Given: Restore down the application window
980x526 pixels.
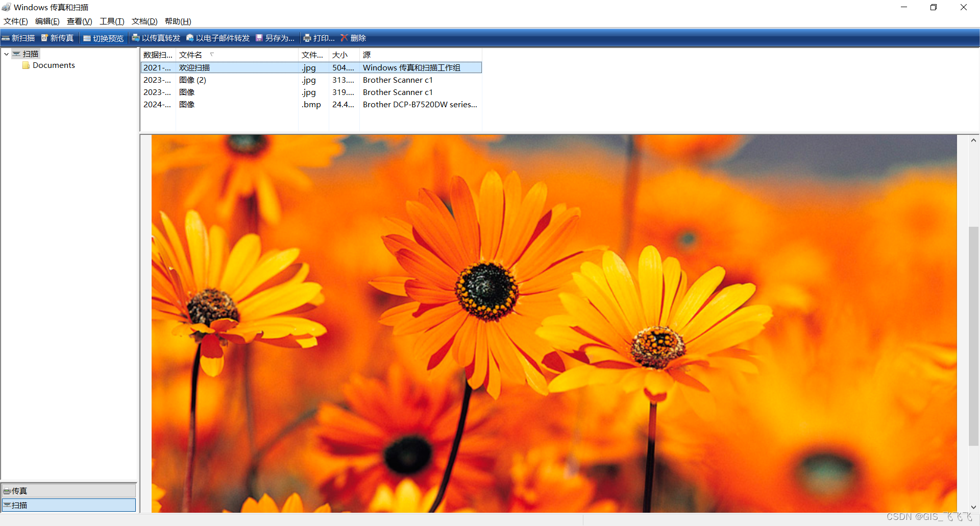Looking at the screenshot, I should coord(934,7).
